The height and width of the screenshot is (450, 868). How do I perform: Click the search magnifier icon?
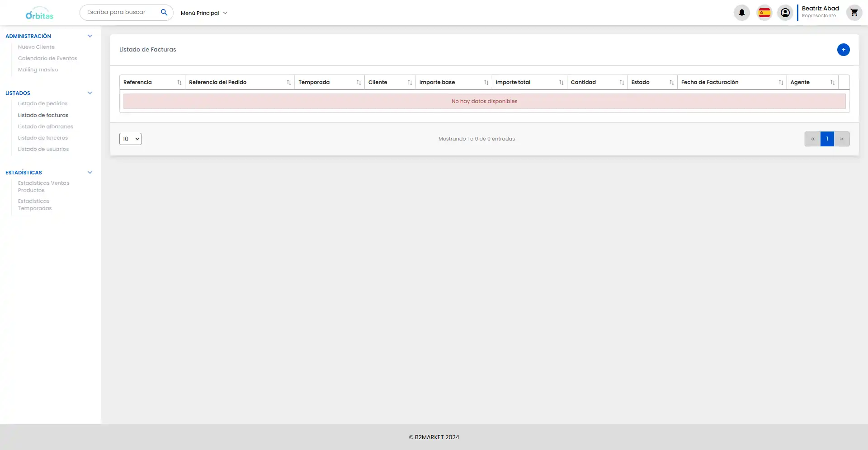tap(164, 12)
